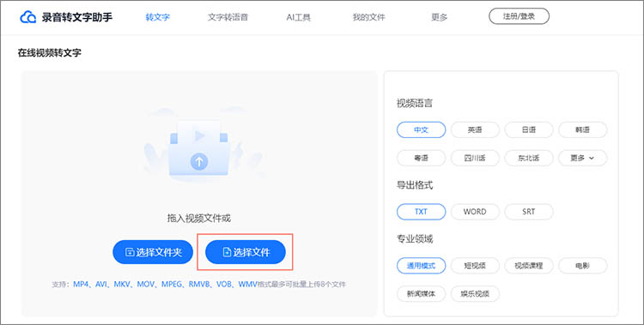The image size is (644, 325).
Task: Click the supported formats MP4、AVI text
Action: (199, 284)
